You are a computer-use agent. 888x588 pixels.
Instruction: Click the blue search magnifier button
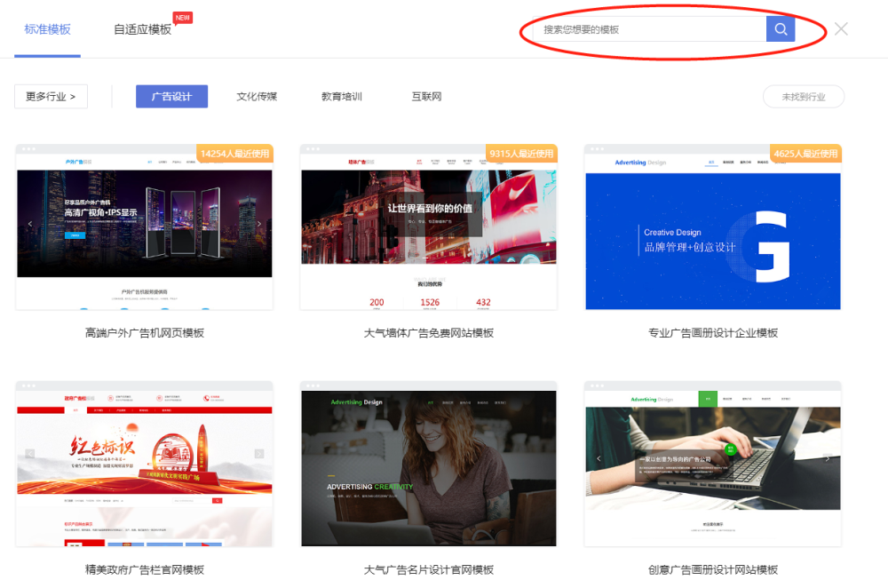(x=781, y=29)
